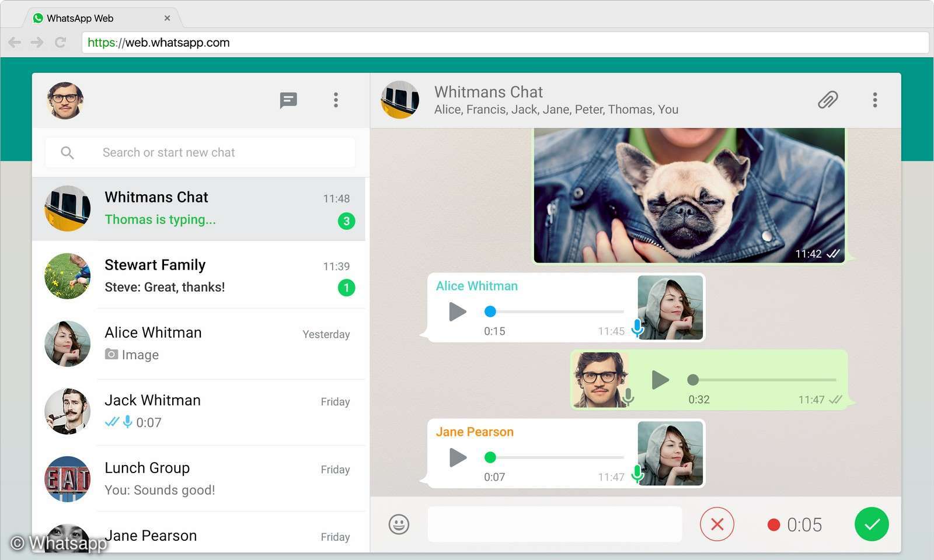The width and height of the screenshot is (934, 560).
Task: Click the browser address bar URL
Action: [158, 42]
